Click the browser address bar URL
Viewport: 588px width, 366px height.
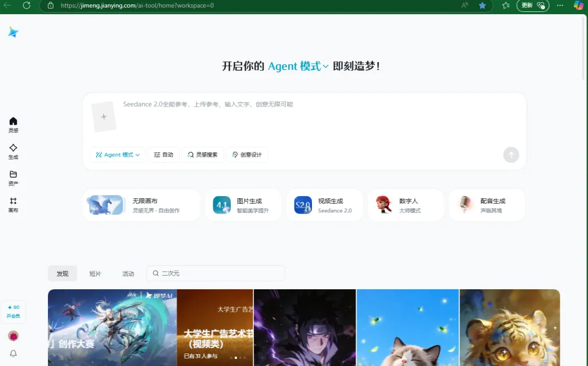(137, 5)
